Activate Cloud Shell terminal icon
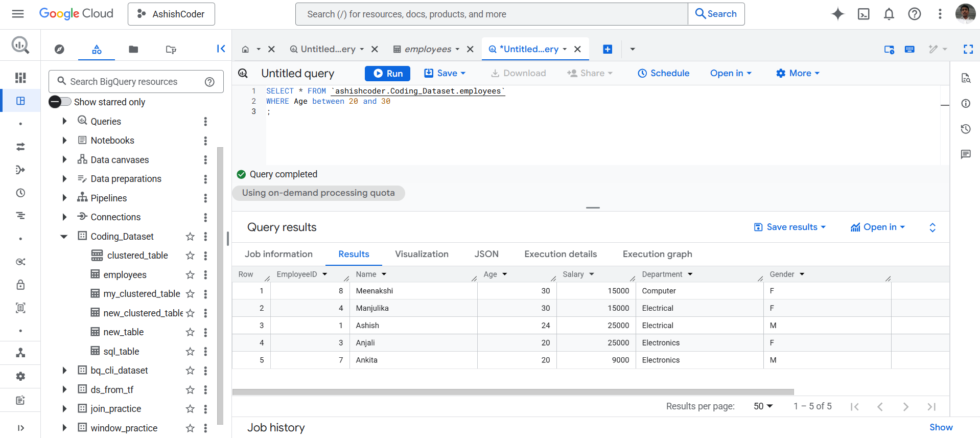Viewport: 980px width, 438px height. click(864, 14)
